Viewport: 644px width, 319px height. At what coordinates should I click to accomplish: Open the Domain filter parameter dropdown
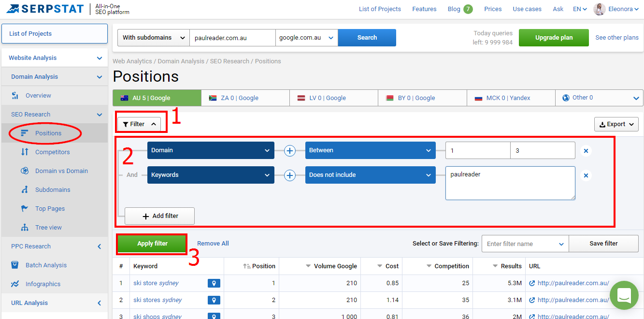point(211,150)
